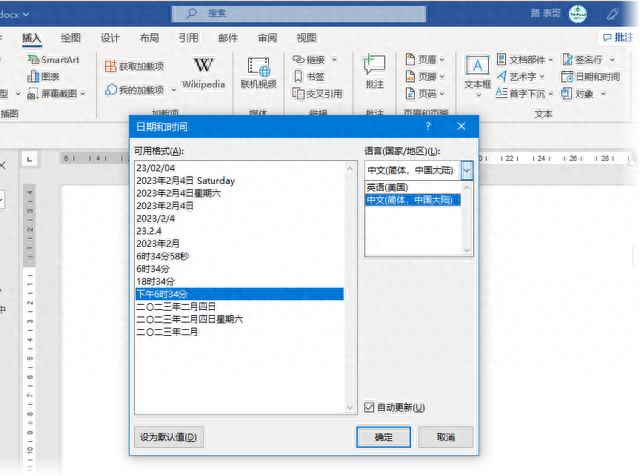640x476 pixels.
Task: Switch to the Layout (布局) tab
Action: [x=149, y=38]
